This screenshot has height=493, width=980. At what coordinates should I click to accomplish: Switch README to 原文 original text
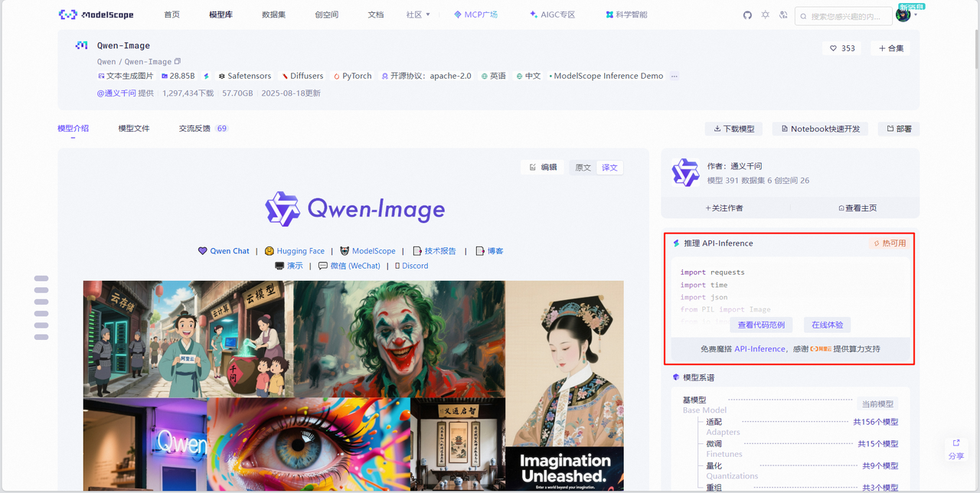click(x=583, y=168)
